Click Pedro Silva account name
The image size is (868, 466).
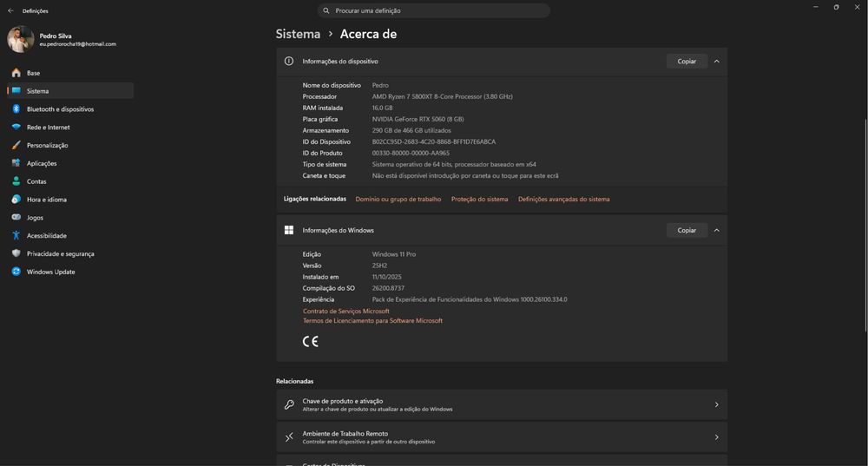[x=56, y=36]
